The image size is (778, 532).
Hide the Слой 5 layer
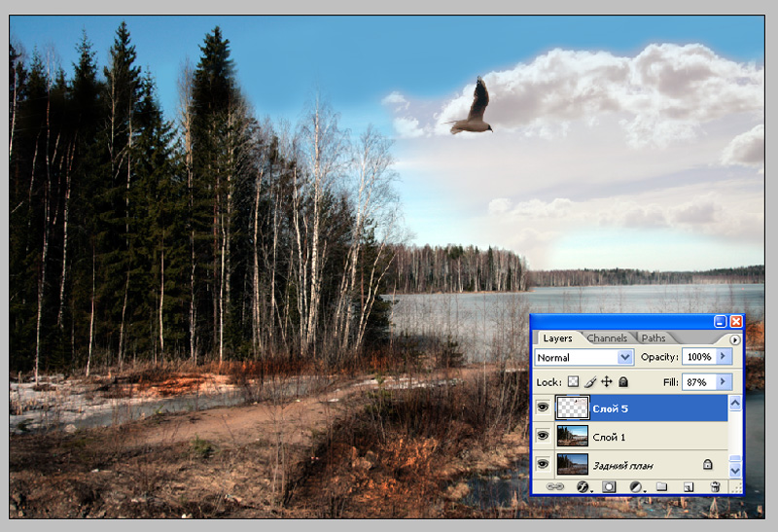pos(543,408)
